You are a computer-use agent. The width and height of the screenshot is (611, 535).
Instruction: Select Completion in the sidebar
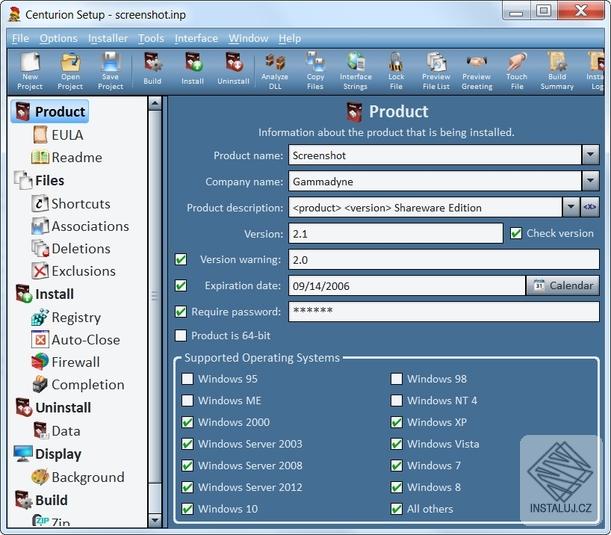tap(78, 385)
